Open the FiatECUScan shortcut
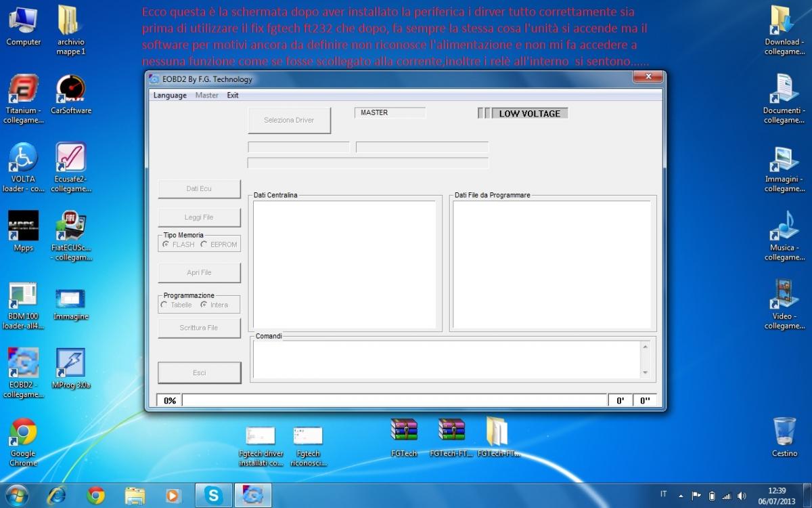This screenshot has height=508, width=812. pyautogui.click(x=70, y=236)
